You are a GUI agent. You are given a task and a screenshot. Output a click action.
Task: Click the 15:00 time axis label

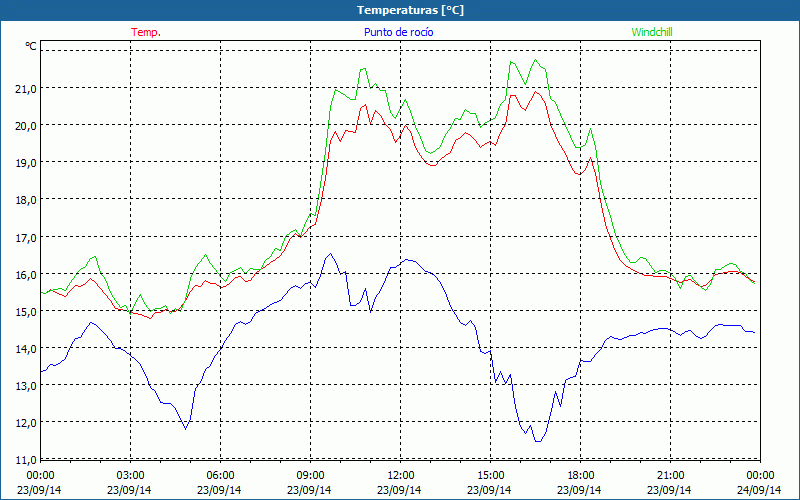coord(490,476)
